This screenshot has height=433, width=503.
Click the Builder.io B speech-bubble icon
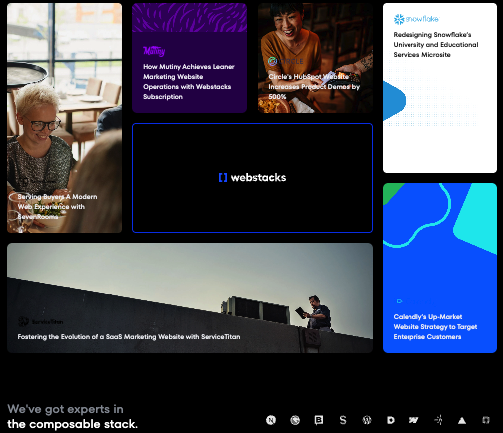(x=319, y=420)
